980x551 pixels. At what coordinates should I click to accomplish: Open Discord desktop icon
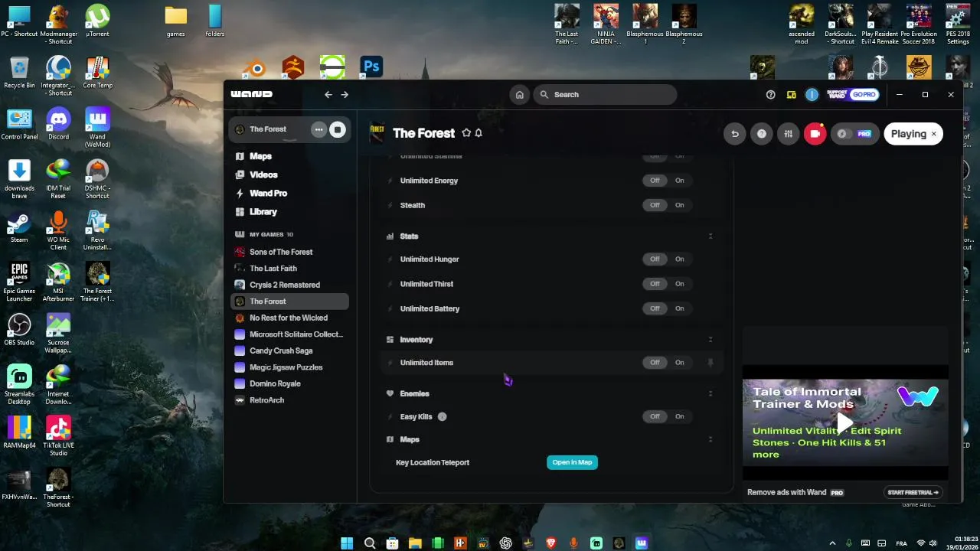58,125
